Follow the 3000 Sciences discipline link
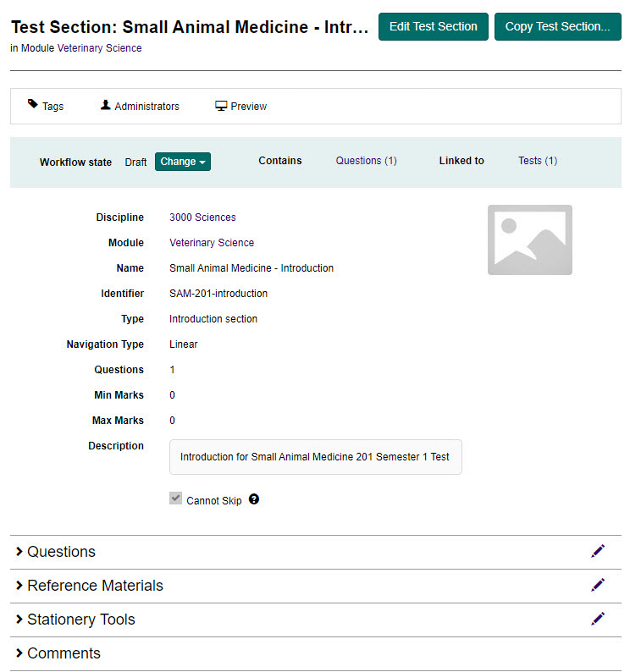This screenshot has width=630, height=672. [x=202, y=218]
